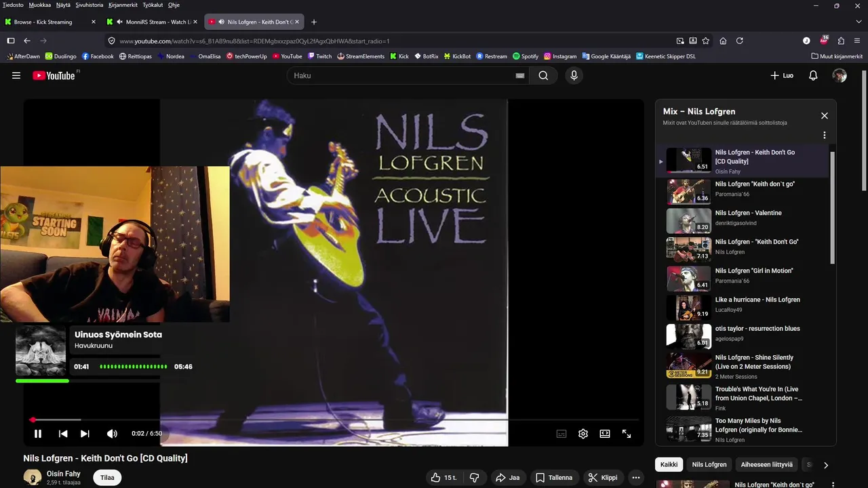Start voice search with the microphone icon

tap(574, 75)
